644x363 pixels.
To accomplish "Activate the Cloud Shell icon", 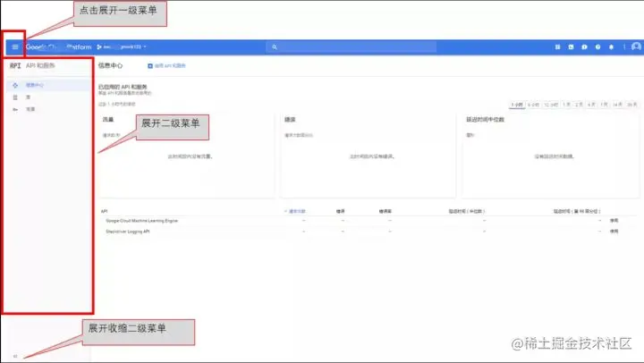I will [571, 47].
